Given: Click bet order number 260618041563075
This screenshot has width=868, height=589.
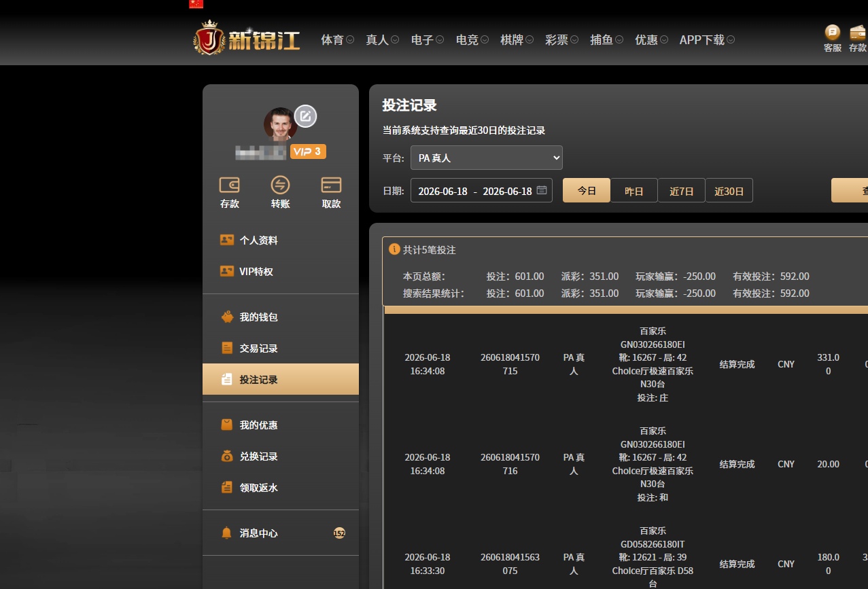Looking at the screenshot, I should click(510, 564).
